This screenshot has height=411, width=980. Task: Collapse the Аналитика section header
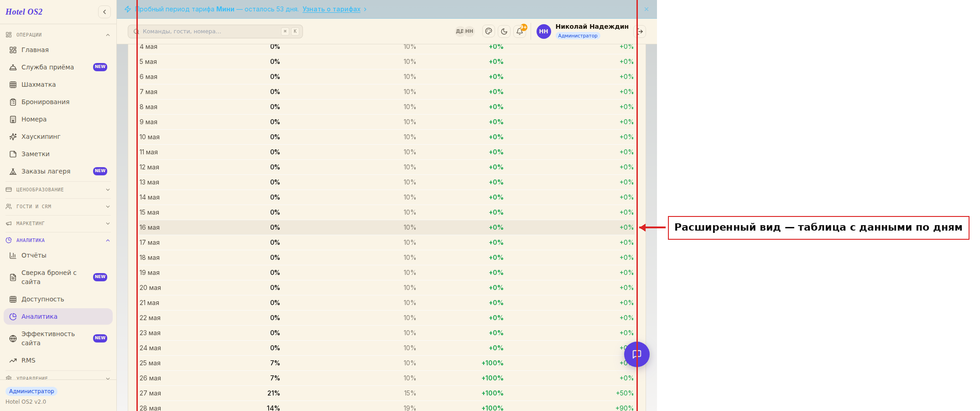click(x=58, y=240)
